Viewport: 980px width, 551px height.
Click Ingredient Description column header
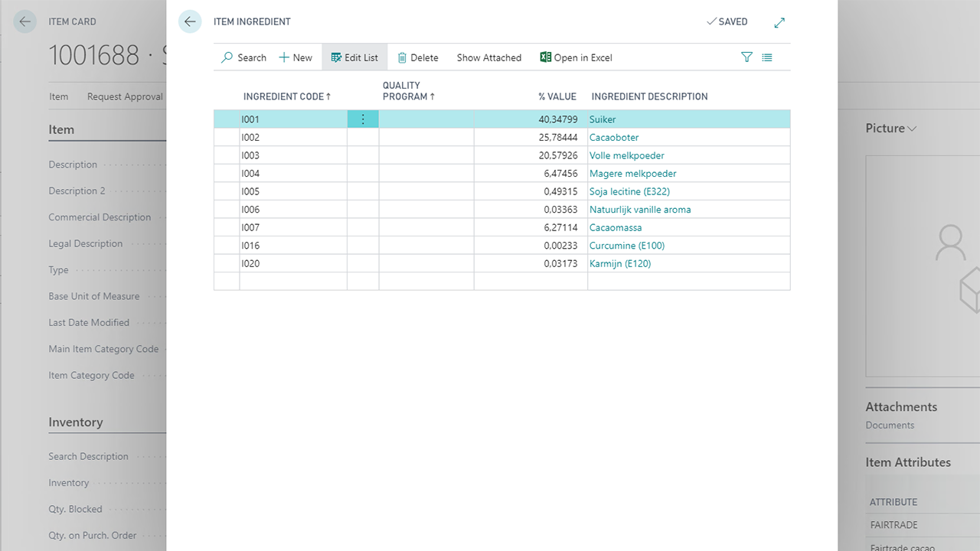(x=649, y=96)
